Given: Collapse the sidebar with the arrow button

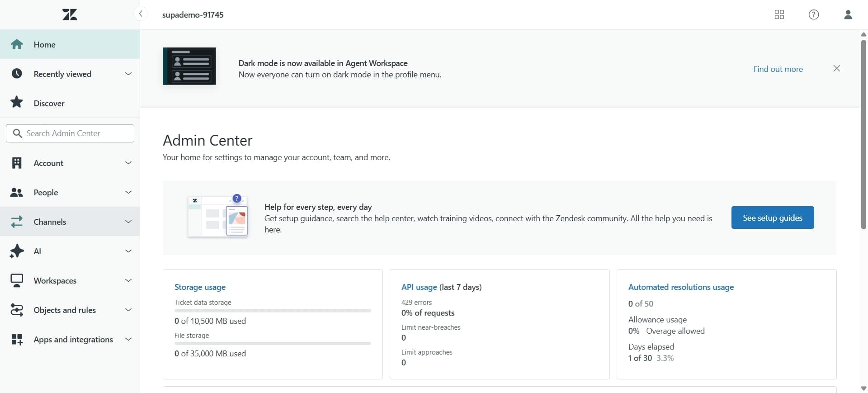Looking at the screenshot, I should click(141, 14).
